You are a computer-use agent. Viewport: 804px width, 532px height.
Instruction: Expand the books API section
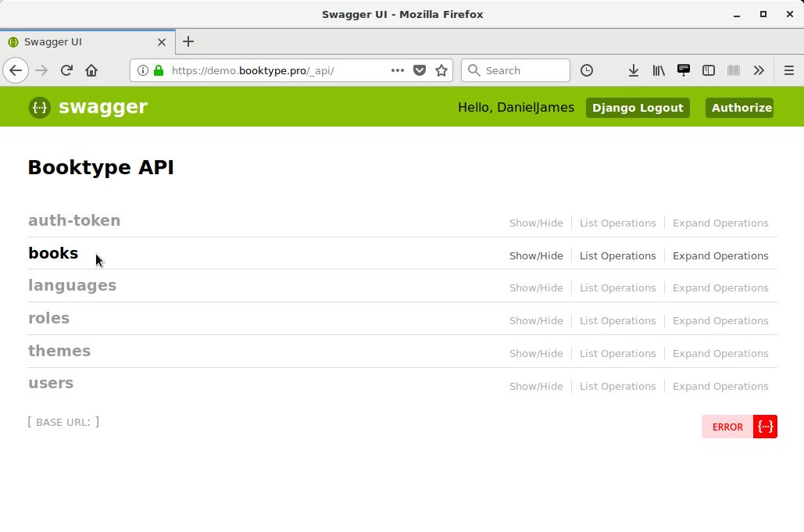point(53,253)
